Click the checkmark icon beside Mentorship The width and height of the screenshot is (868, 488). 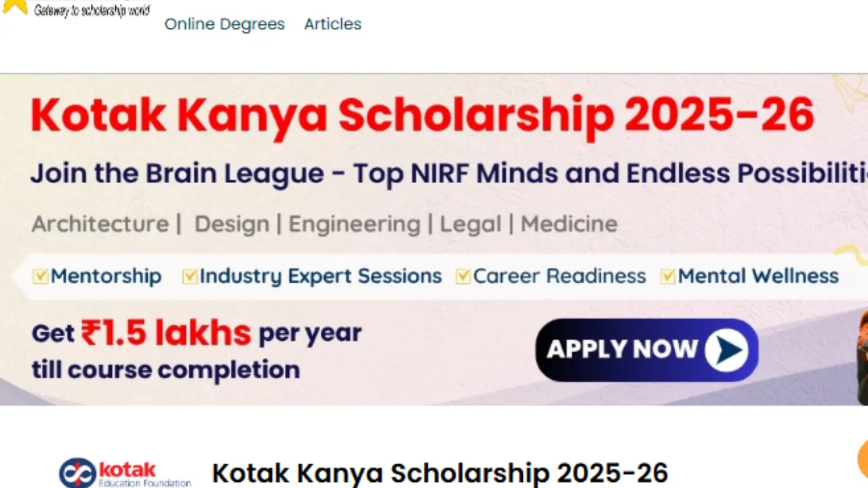click(x=41, y=276)
